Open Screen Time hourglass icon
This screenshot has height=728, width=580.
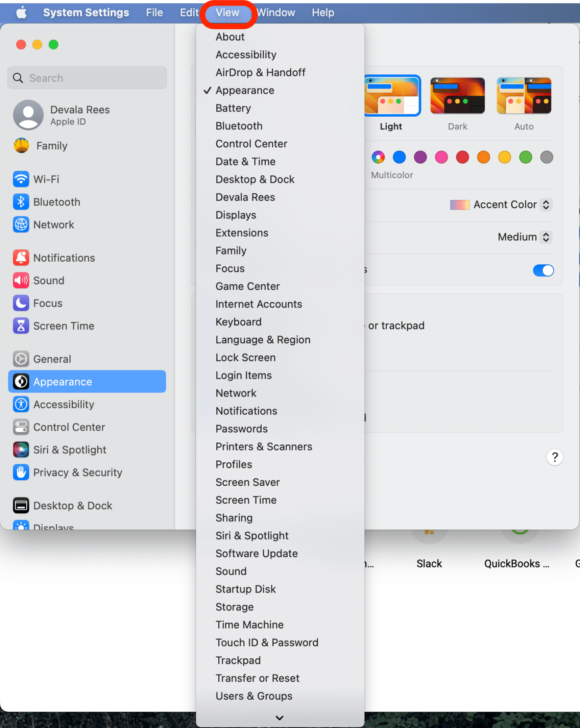coord(21,326)
